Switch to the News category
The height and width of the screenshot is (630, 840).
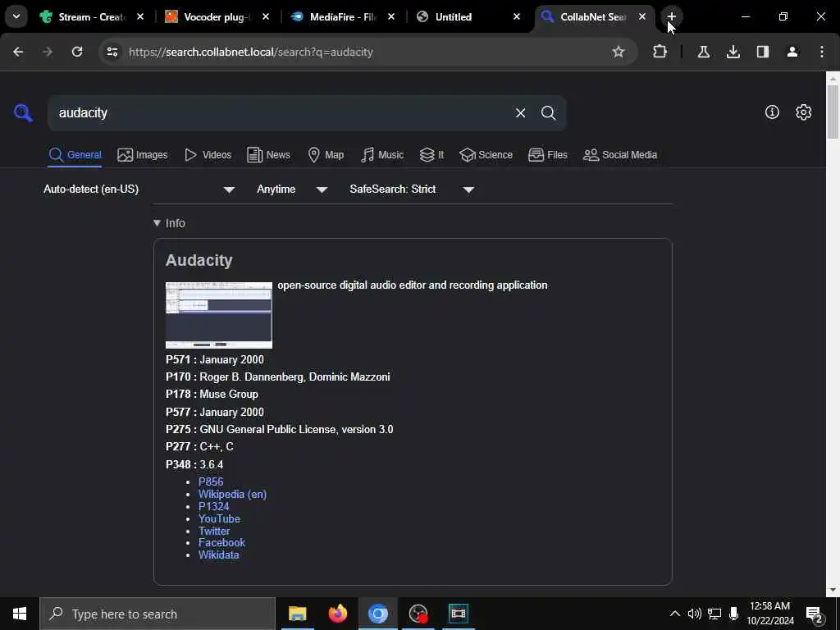tap(268, 155)
